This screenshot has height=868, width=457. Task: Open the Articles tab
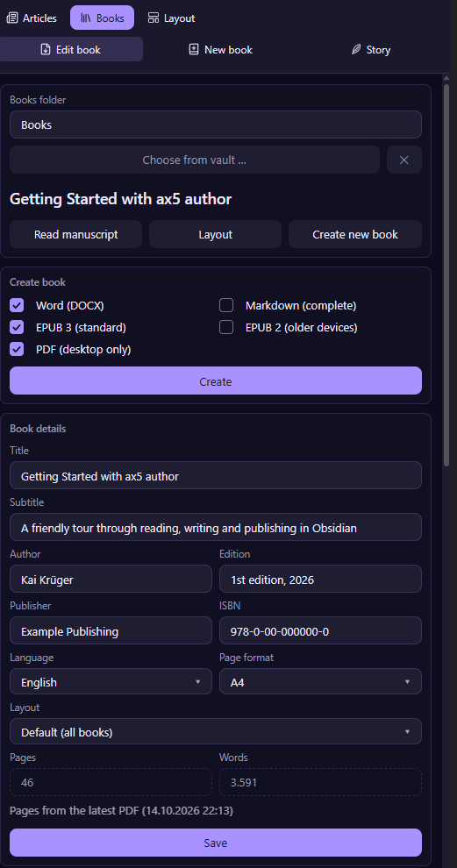click(32, 18)
